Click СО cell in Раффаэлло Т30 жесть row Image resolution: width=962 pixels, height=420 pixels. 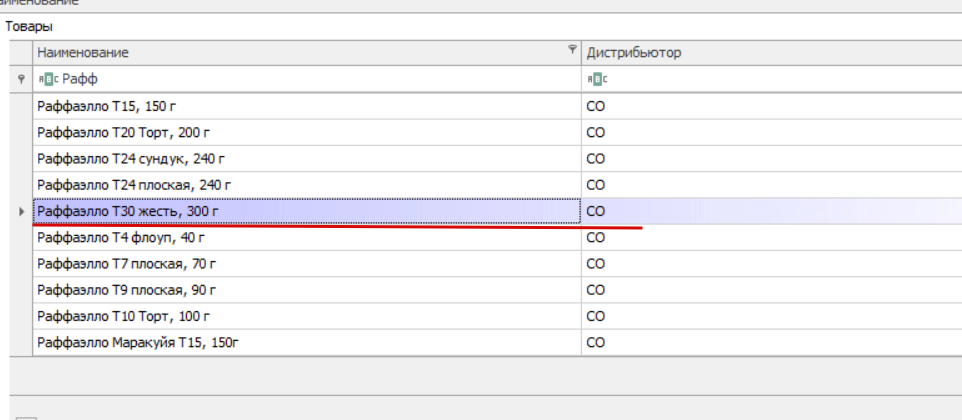pyautogui.click(x=772, y=212)
